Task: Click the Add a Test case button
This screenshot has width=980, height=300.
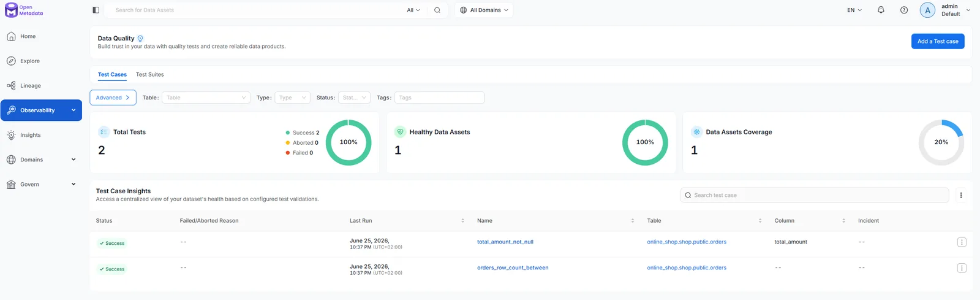Action: tap(938, 41)
